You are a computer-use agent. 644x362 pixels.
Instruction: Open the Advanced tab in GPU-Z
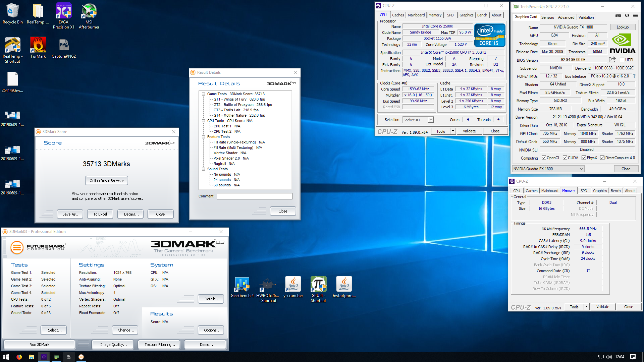(566, 17)
